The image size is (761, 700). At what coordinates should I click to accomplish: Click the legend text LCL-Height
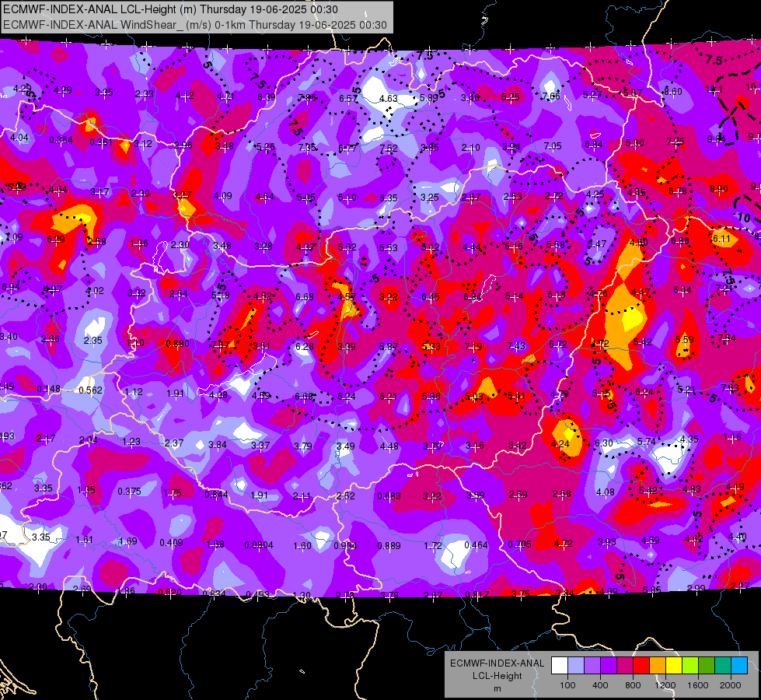(x=497, y=676)
